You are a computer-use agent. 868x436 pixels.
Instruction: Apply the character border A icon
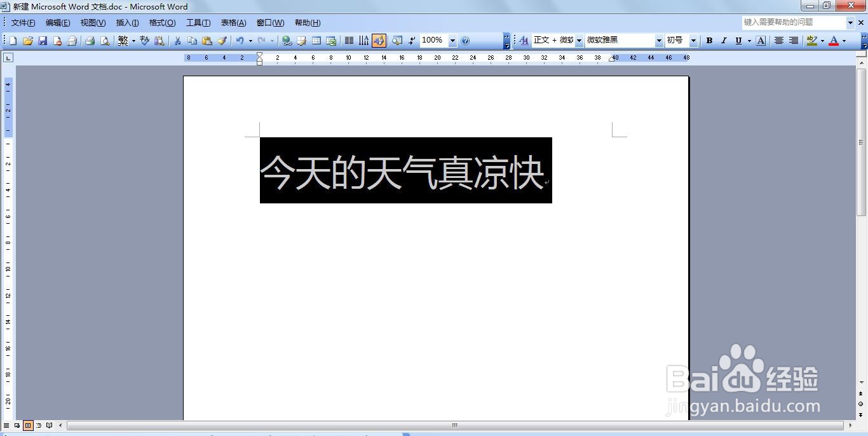[x=761, y=41]
